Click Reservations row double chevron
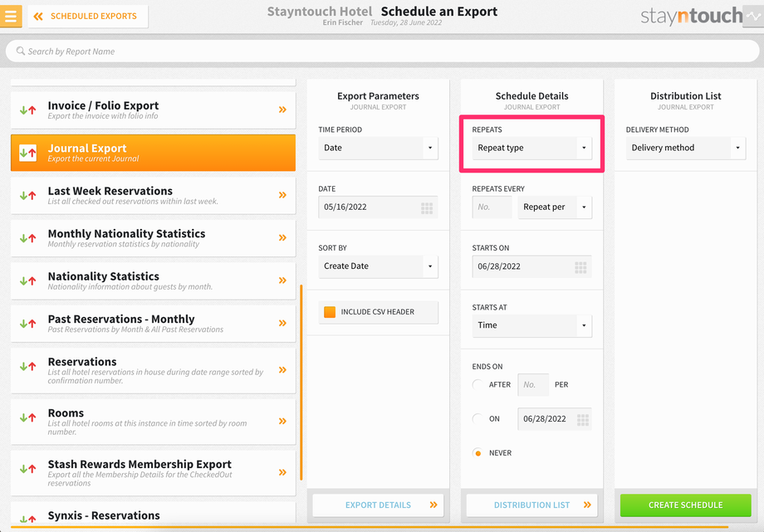 [282, 370]
